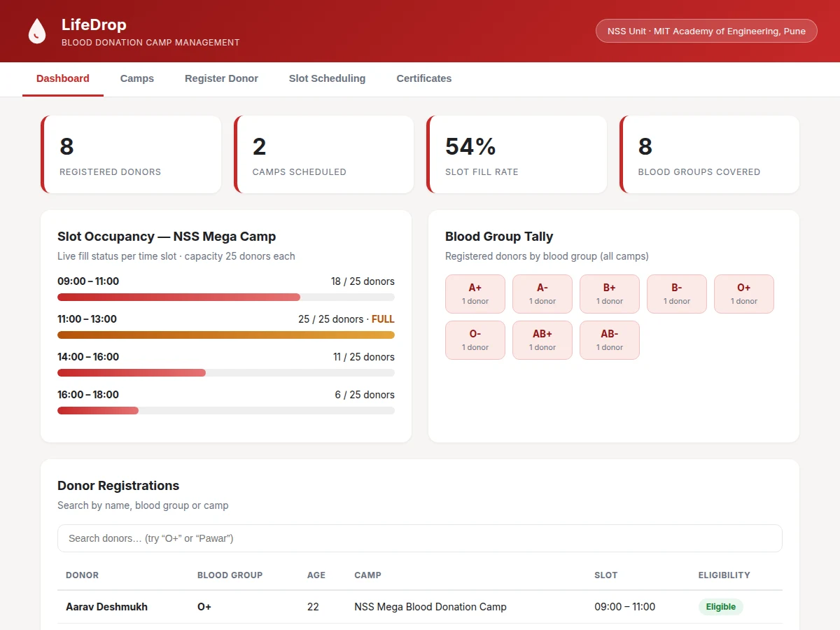Click the NSS Unit MIT Academy badge
Viewport: 840px width, 630px height.
pos(706,31)
